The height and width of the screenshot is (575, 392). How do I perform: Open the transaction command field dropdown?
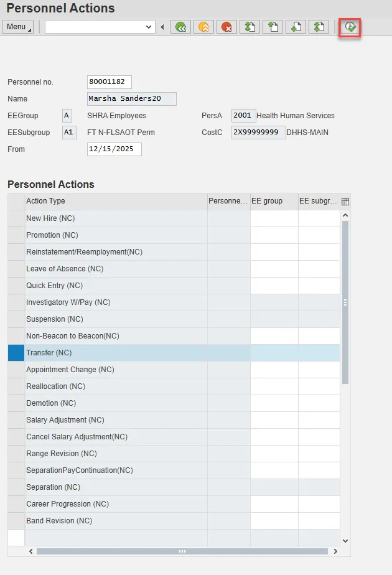click(149, 27)
